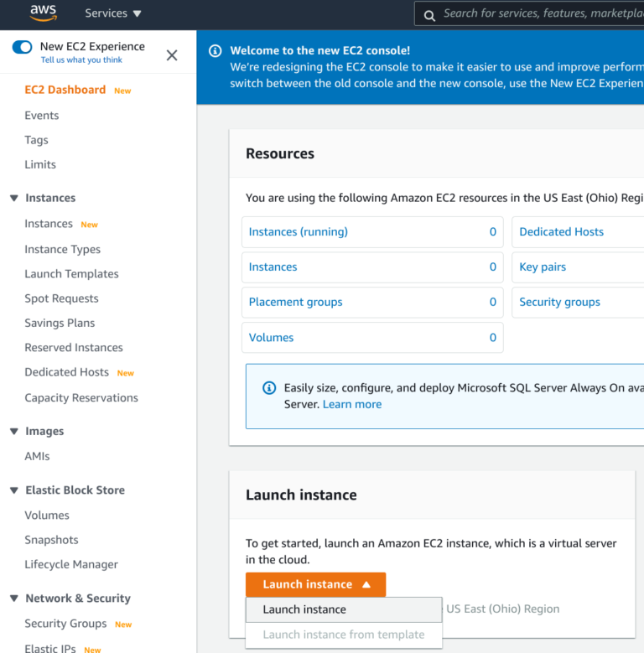The image size is (644, 653).
Task: Open Savings Plans in the sidebar
Action: click(60, 324)
